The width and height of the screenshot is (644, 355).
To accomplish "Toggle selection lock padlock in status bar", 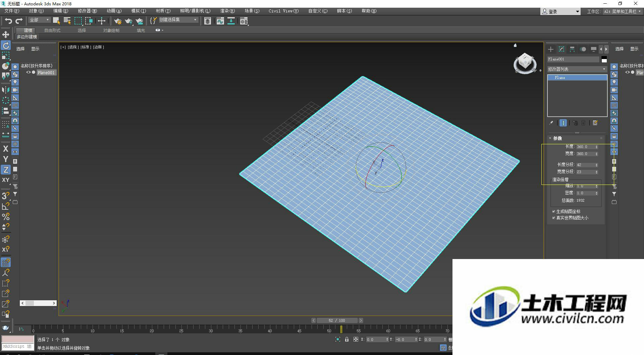I will pyautogui.click(x=347, y=340).
